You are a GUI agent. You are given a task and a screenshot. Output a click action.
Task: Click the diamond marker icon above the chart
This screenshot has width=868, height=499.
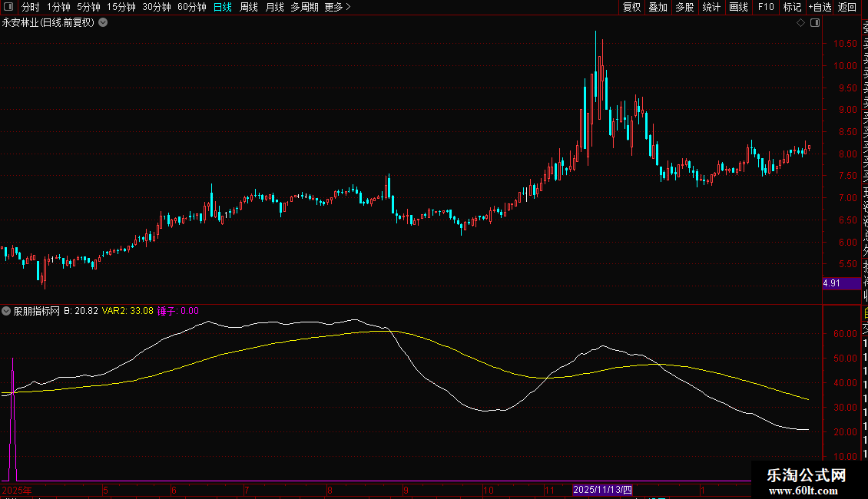[x=800, y=23]
